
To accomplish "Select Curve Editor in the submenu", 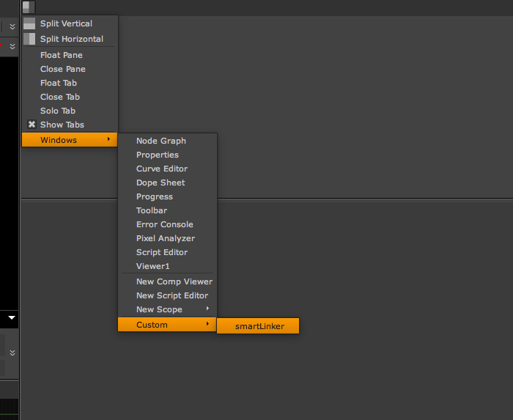I will coord(161,169).
